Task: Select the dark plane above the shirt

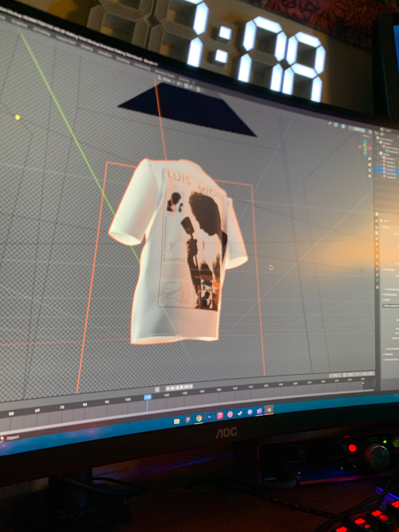Action: pos(187,109)
